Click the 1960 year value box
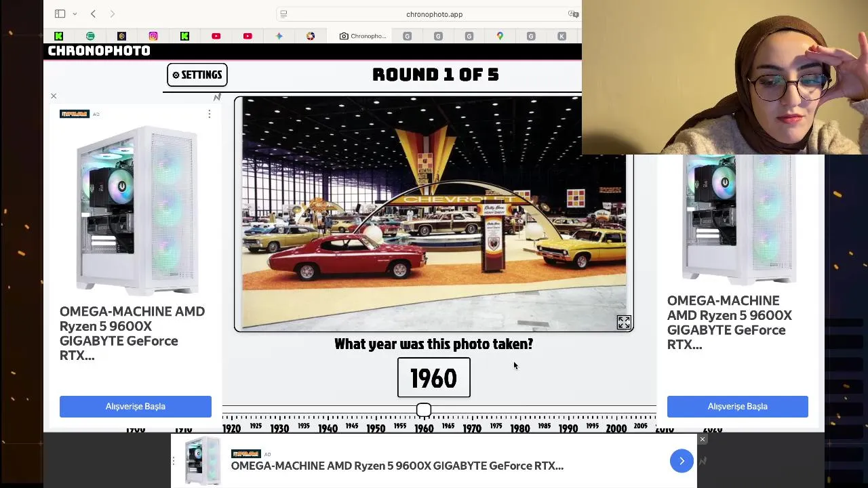This screenshot has height=488, width=868. (434, 378)
